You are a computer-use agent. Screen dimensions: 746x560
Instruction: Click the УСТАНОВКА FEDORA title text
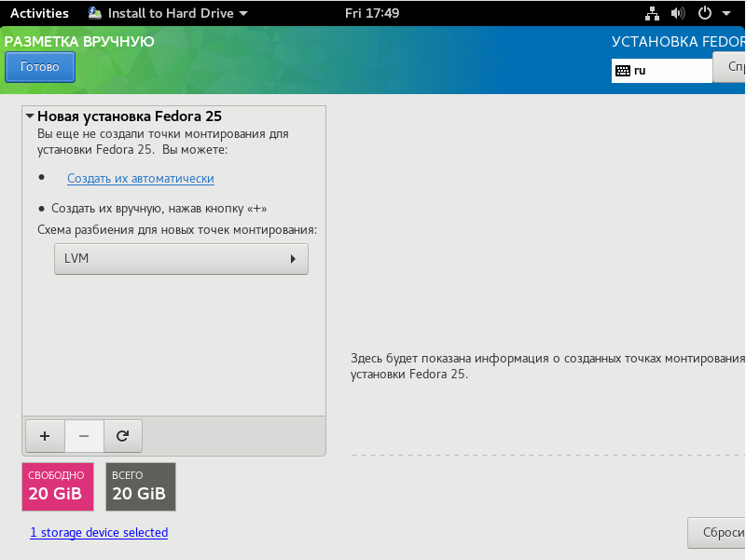(679, 42)
